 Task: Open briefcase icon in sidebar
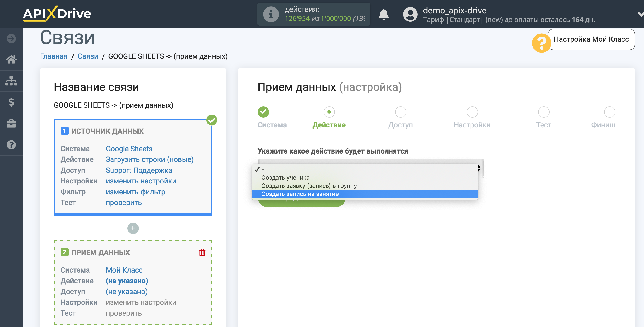(x=11, y=123)
